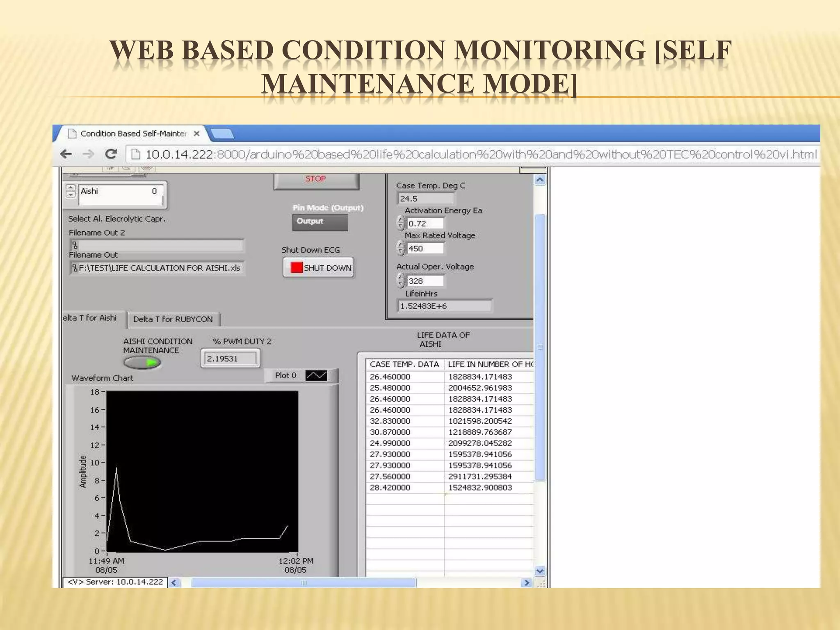Click the Case Temp. Deg C value field
The width and height of the screenshot is (840, 630).
426,199
